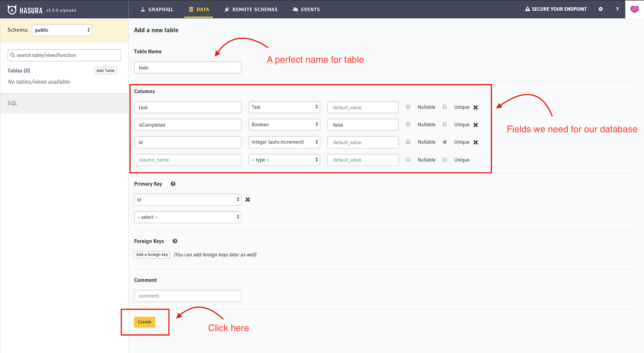The width and height of the screenshot is (644, 353).
Task: Click Add a foreign key button
Action: [152, 254]
